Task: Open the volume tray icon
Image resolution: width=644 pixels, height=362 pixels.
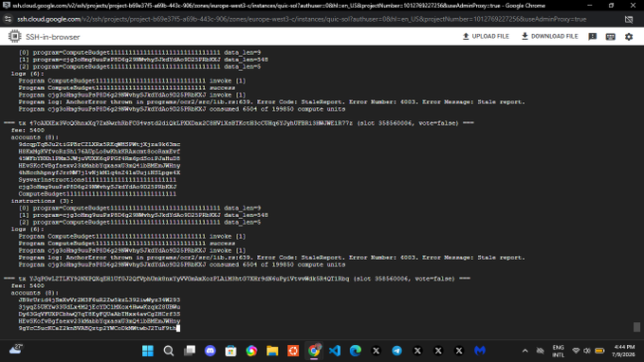Action: tap(587, 351)
